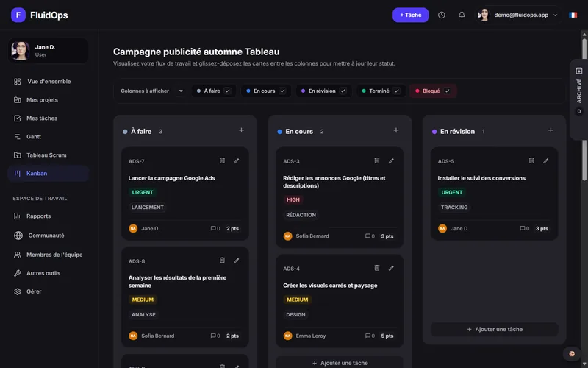Click Ajouter une tâche in En révision
This screenshot has height=368, width=588.
point(494,329)
